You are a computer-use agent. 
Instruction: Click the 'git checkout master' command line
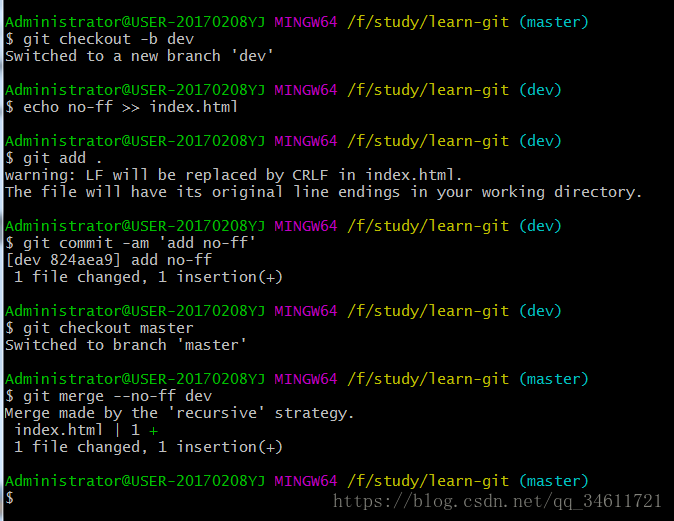tap(99, 328)
